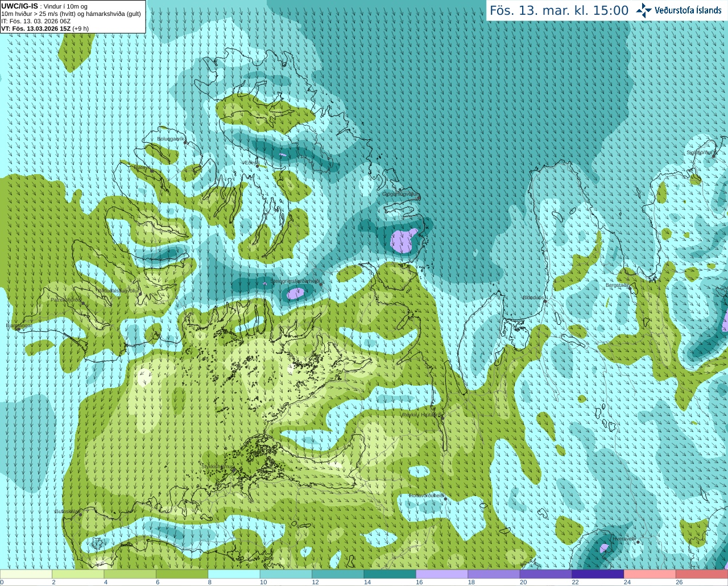Click the VT: Fös. 13.03.2026 15Z (+9 h) line
The height and width of the screenshot is (586, 728).
[45, 28]
